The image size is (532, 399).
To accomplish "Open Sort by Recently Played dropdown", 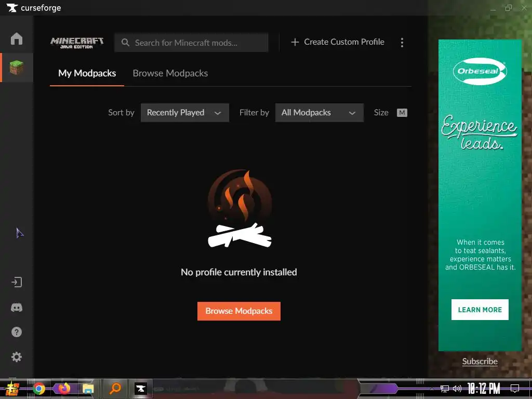I will tap(185, 113).
